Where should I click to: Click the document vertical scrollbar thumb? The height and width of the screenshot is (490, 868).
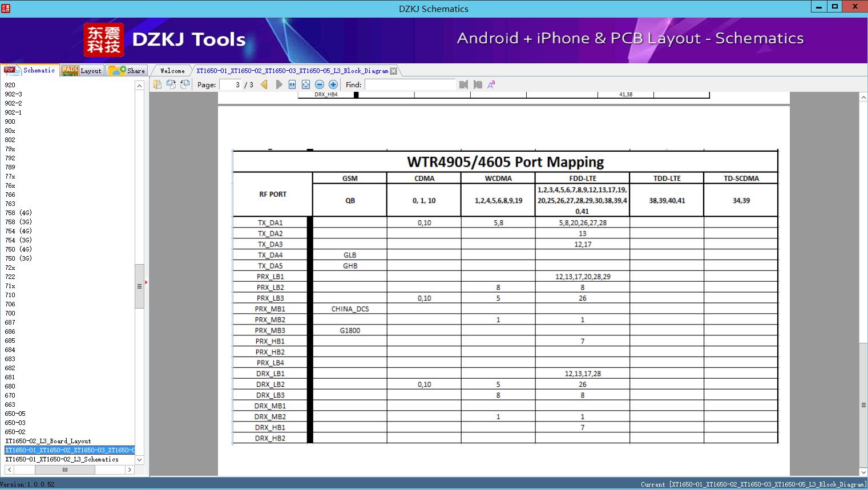[863, 405]
